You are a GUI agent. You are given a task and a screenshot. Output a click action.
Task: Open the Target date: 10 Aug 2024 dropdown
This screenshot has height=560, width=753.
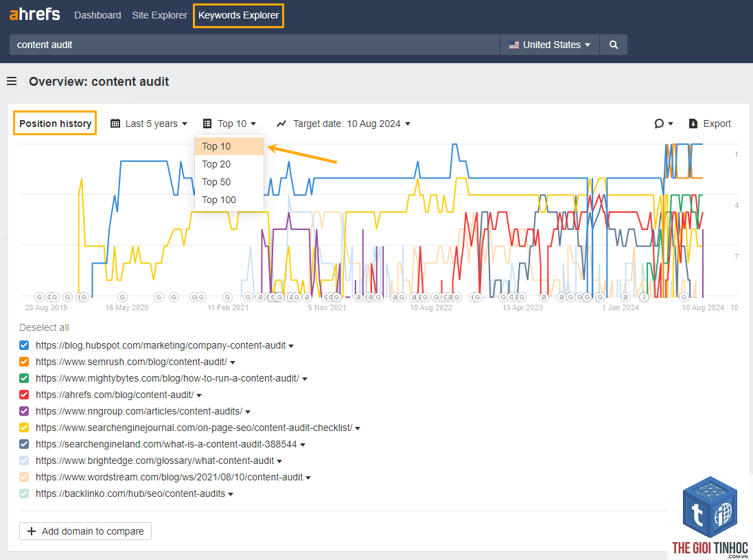point(344,124)
